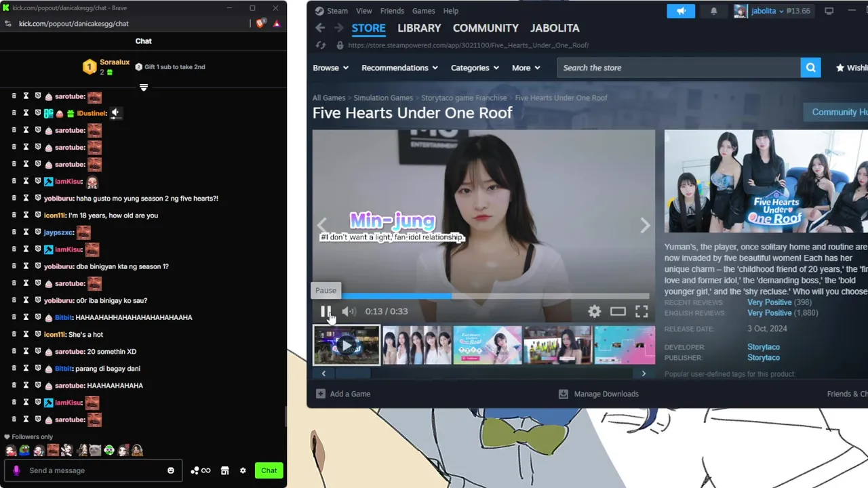Image resolution: width=868 pixels, height=488 pixels.
Task: Click Storytaco game Franchise breadcrumb
Action: (464, 98)
